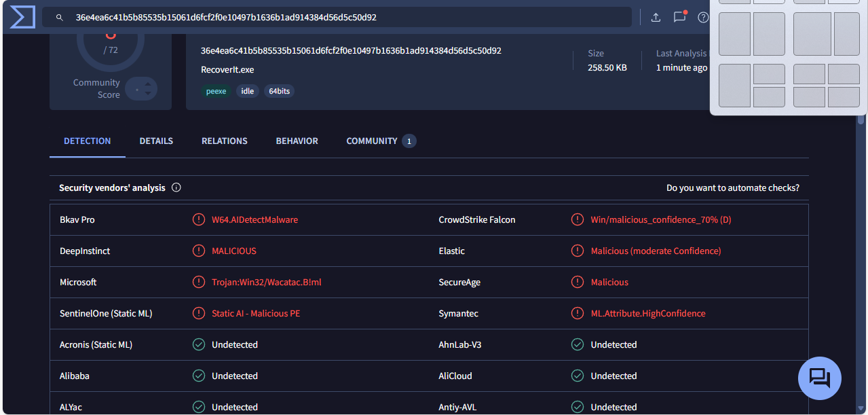Screen dimensions: 868x415
Task: Click info icon beside Security vendors' analysis
Action: pos(176,187)
